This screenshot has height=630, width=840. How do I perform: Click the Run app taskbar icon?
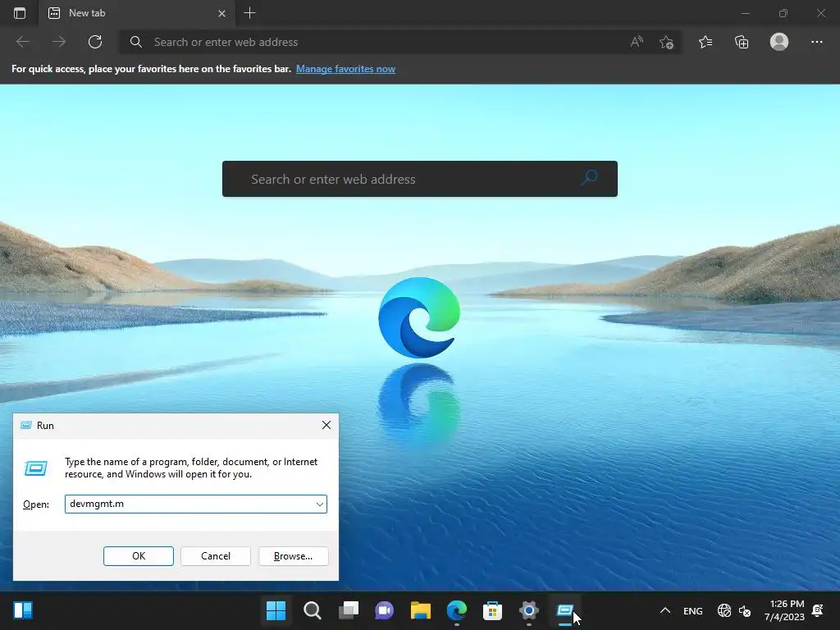tap(564, 610)
